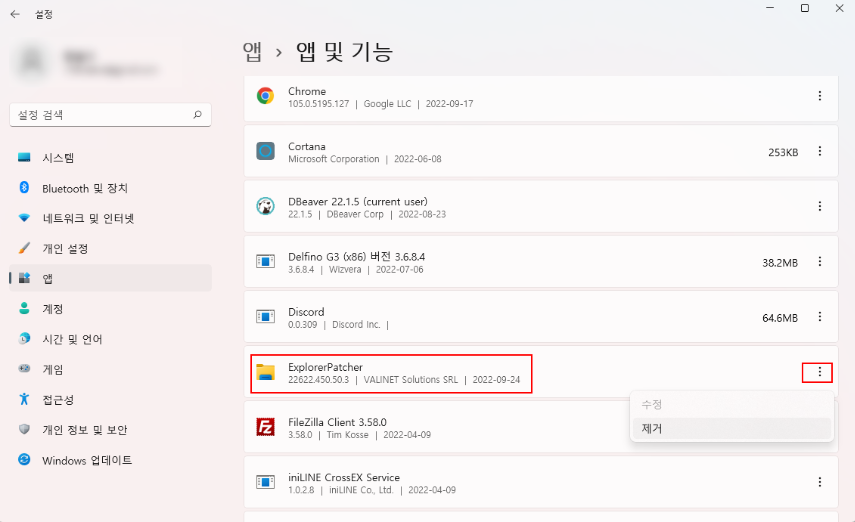Click the 시스템 monitor icon

[24, 158]
